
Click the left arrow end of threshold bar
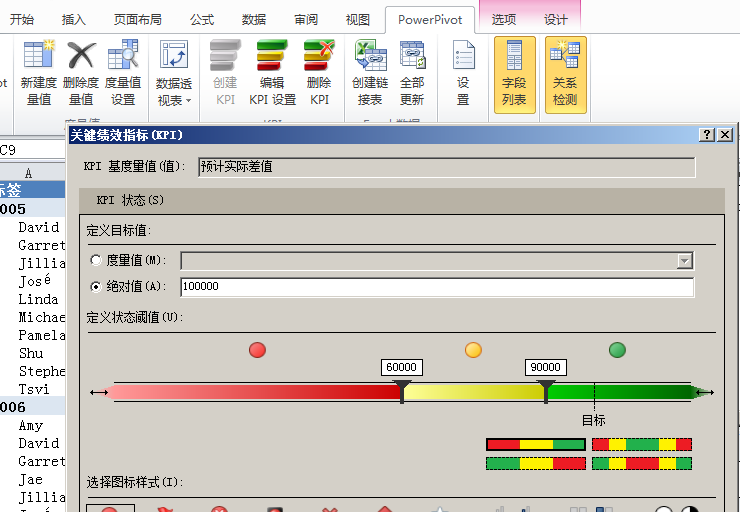(99, 392)
